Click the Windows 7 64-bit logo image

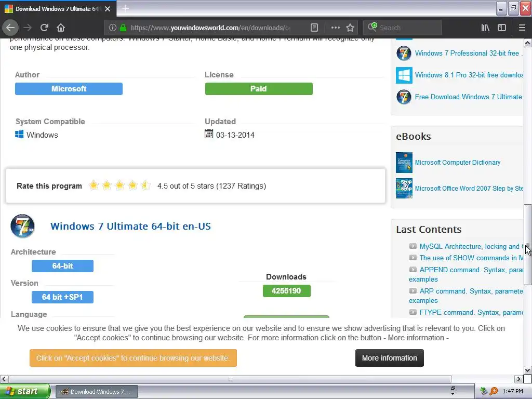pos(22,226)
